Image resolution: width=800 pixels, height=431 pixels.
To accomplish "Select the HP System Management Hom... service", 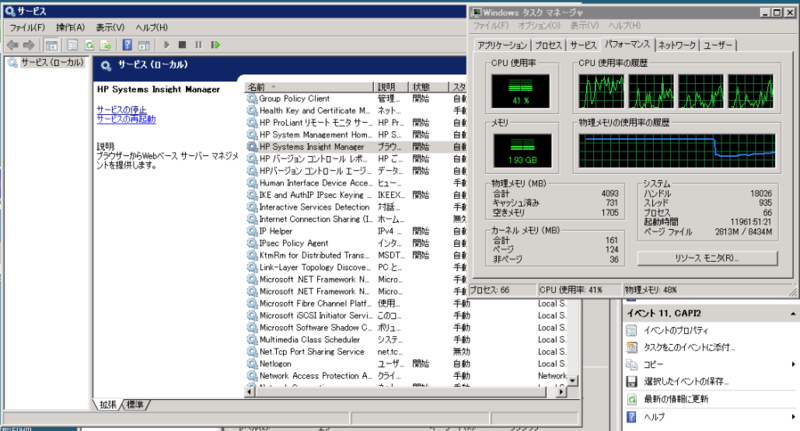I will click(x=356, y=135).
